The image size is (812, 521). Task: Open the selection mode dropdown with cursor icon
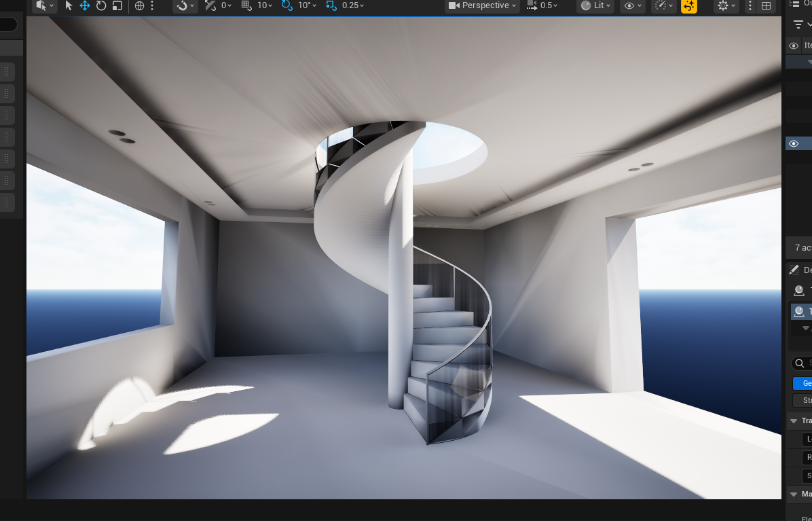click(x=45, y=5)
